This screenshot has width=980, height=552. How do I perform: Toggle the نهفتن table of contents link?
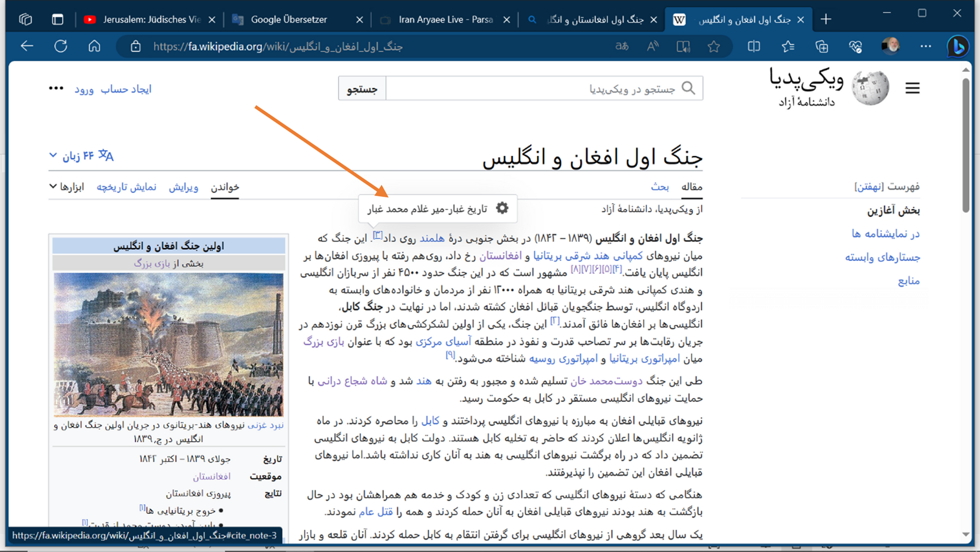click(x=869, y=186)
